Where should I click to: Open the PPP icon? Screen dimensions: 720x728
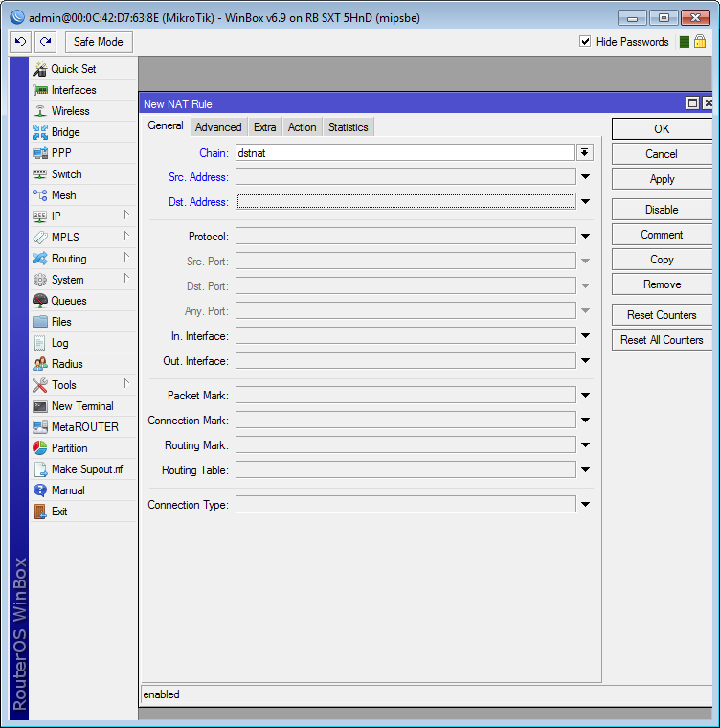pos(40,152)
